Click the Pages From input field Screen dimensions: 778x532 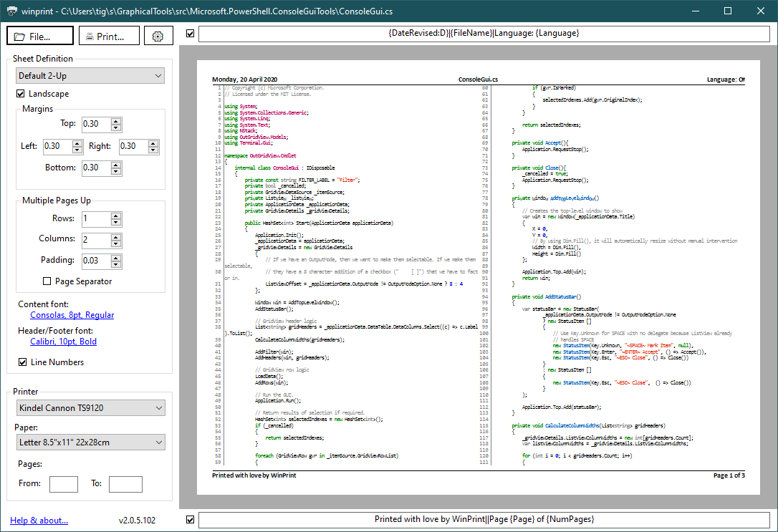(x=63, y=484)
